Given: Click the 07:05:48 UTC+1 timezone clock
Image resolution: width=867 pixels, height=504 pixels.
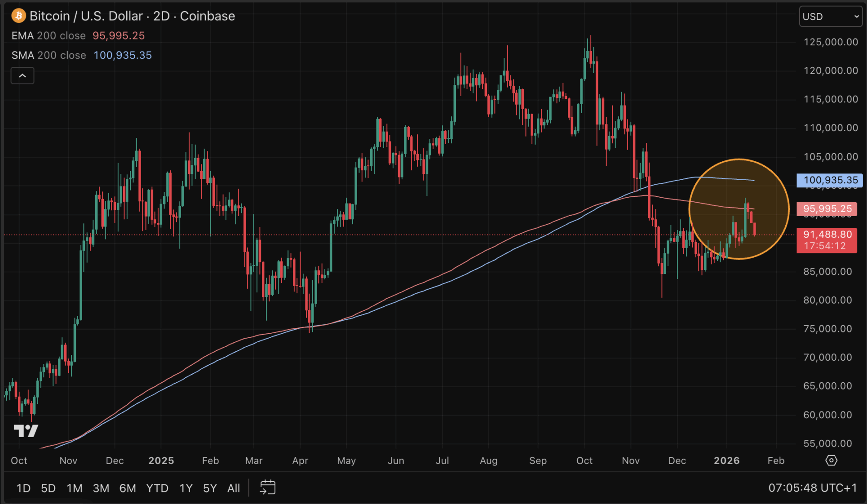Looking at the screenshot, I should (812, 488).
